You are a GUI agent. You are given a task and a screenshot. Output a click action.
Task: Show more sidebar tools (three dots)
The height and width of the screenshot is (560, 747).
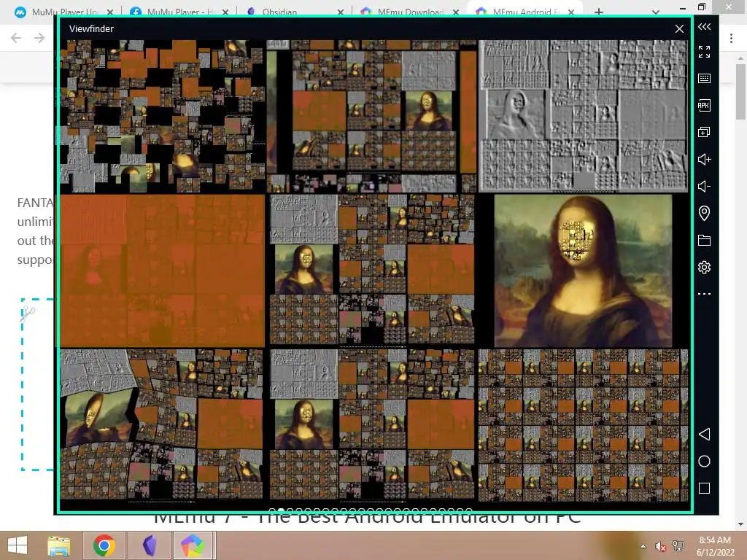pyautogui.click(x=704, y=294)
